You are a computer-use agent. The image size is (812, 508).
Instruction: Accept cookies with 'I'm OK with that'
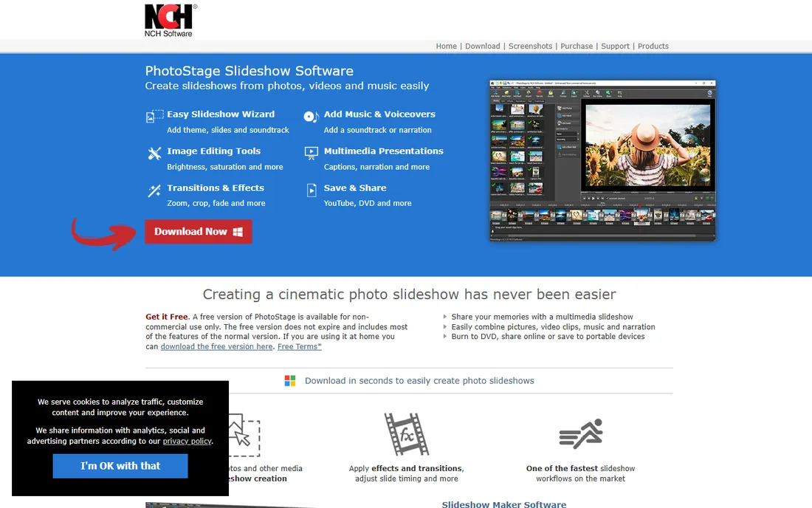pyautogui.click(x=120, y=466)
